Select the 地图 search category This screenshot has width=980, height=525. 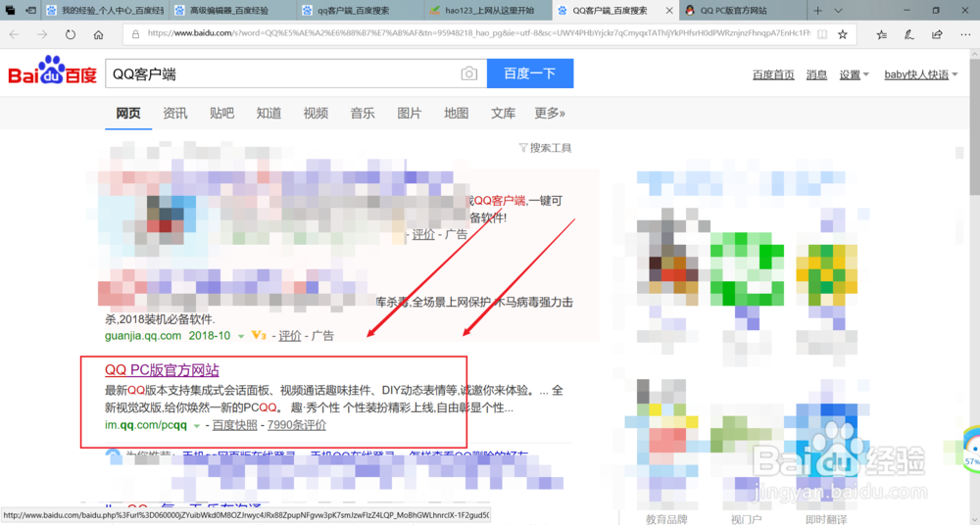pos(457,113)
